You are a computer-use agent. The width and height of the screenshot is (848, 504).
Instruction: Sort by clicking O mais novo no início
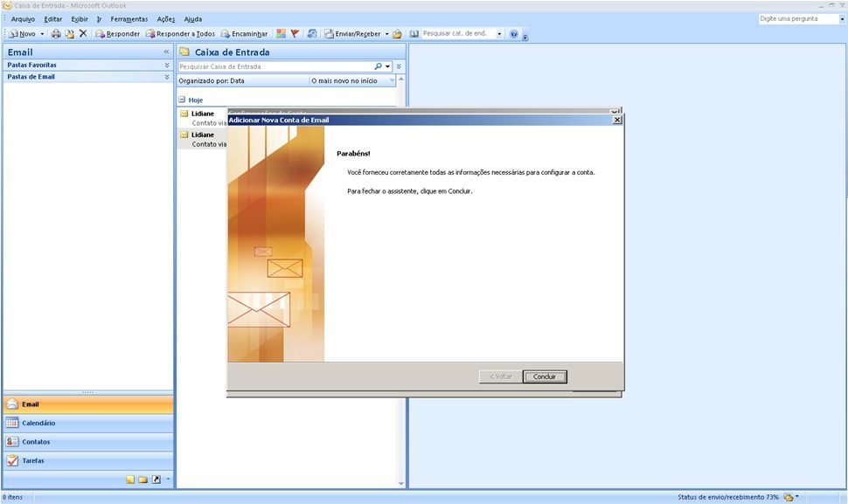tap(348, 80)
